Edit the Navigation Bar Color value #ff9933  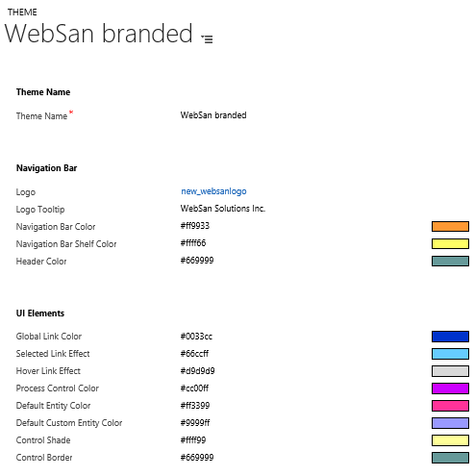pos(195,226)
